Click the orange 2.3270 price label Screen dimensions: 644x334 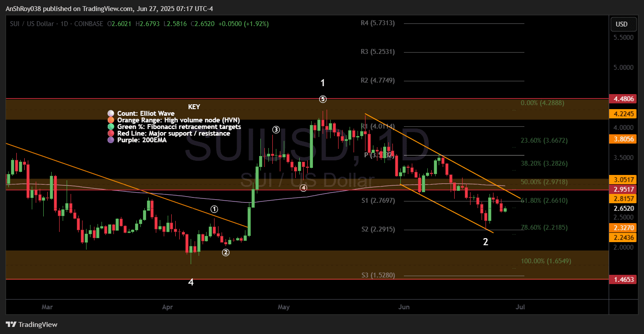[623, 228]
